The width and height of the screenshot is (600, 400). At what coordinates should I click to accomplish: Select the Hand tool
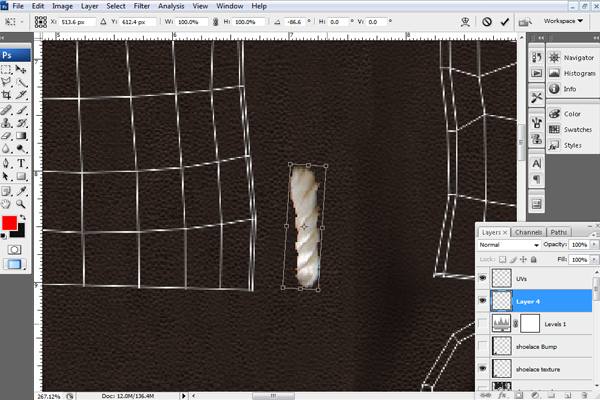pos(7,204)
